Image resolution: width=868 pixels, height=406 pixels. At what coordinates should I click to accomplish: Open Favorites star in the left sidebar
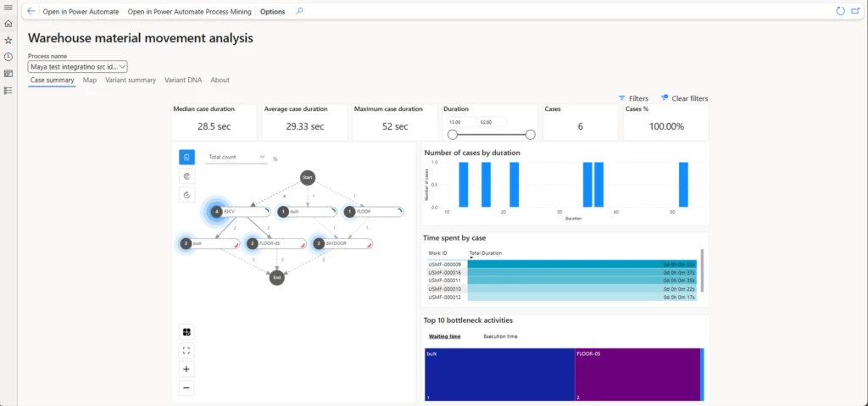[x=8, y=40]
